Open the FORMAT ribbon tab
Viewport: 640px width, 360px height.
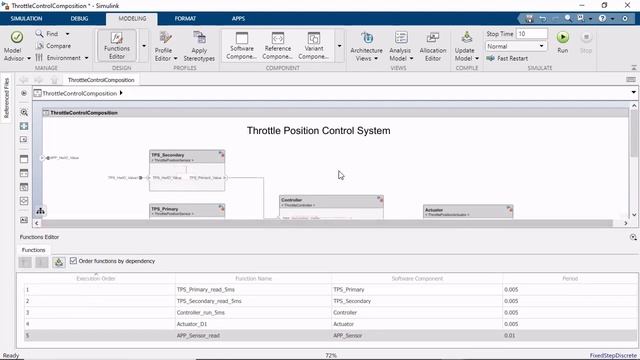(185, 18)
